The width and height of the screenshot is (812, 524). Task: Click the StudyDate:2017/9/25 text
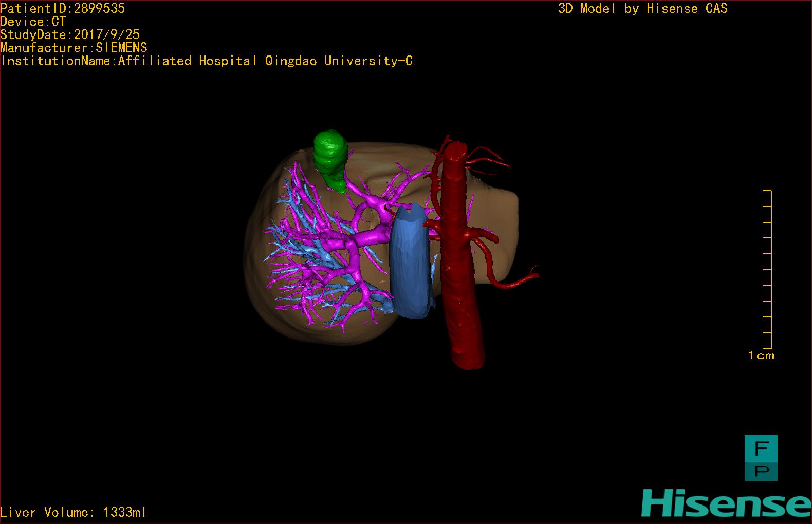pos(70,34)
